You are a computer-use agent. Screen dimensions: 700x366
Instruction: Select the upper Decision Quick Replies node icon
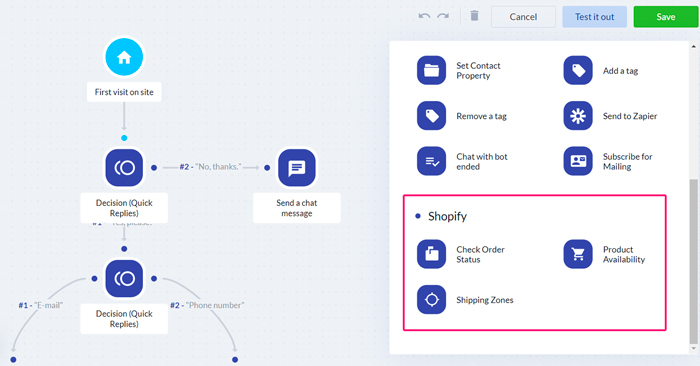pyautogui.click(x=124, y=168)
